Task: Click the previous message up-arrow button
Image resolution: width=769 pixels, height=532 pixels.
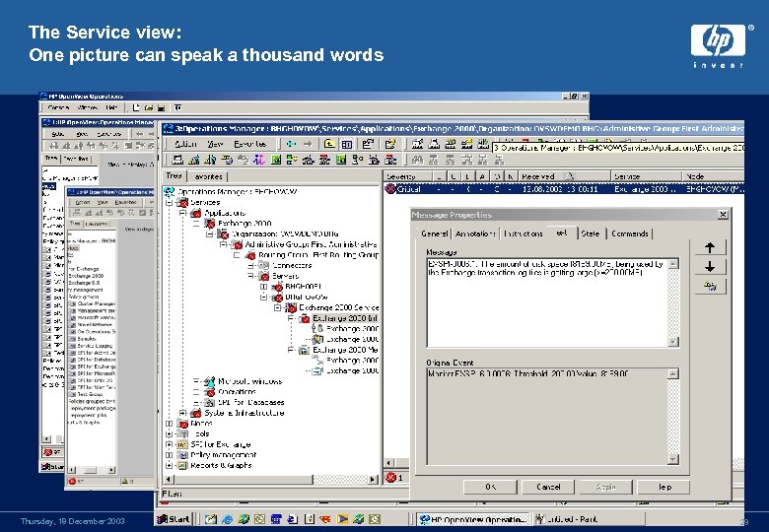Action: [x=710, y=248]
